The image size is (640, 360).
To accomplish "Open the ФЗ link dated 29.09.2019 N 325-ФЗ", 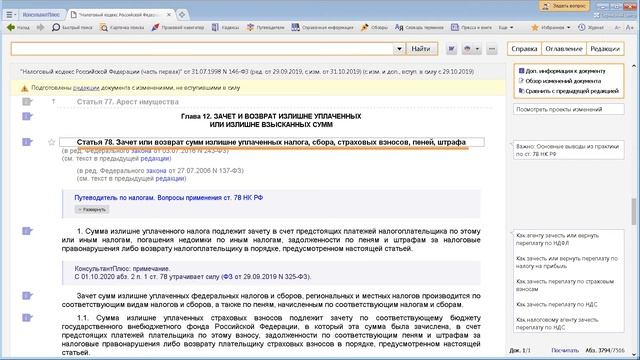I will [227, 277].
